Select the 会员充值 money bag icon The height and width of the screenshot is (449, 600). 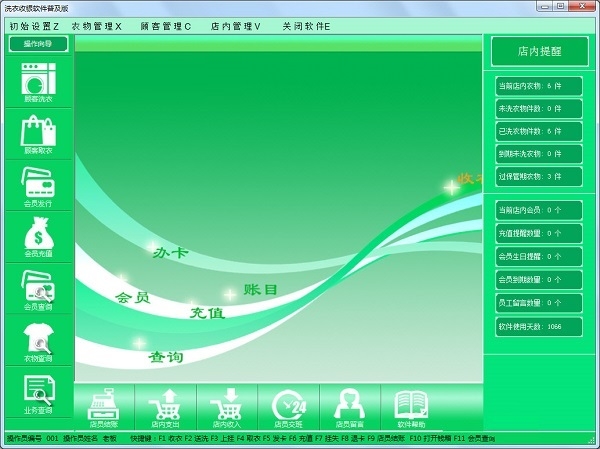coord(39,233)
